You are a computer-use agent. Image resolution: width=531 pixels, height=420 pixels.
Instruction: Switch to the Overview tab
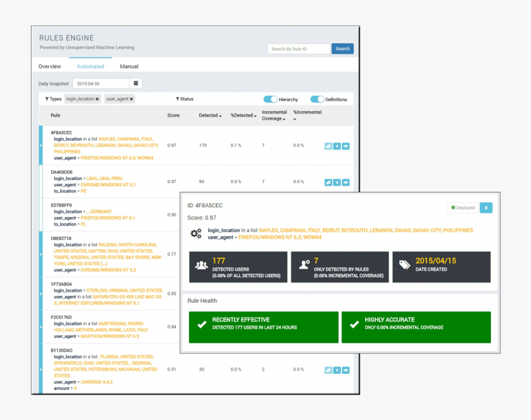pos(49,66)
